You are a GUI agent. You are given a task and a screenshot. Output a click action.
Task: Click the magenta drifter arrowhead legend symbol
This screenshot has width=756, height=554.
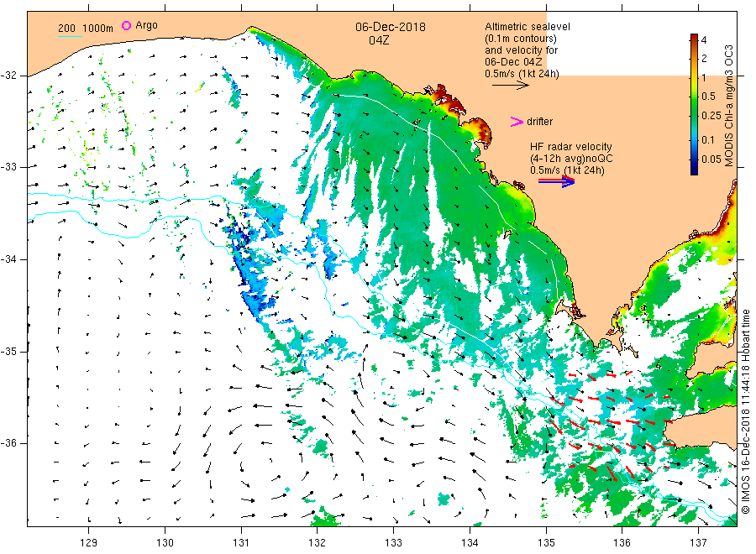[517, 122]
